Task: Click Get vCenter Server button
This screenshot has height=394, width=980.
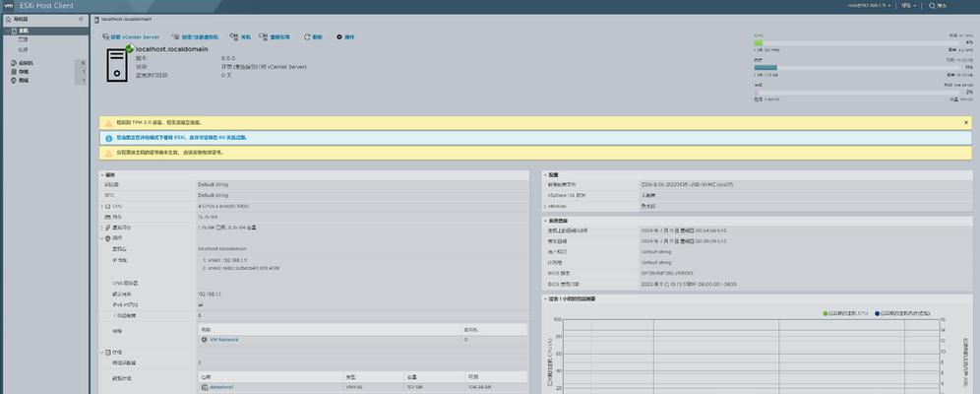Action: coord(131,37)
